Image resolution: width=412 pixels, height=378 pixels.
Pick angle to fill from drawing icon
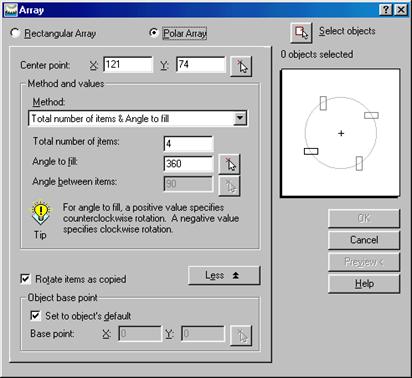[x=229, y=164]
